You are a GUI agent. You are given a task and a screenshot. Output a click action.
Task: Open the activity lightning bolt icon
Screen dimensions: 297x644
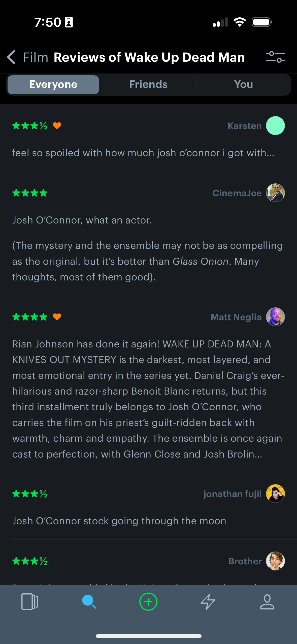click(208, 602)
